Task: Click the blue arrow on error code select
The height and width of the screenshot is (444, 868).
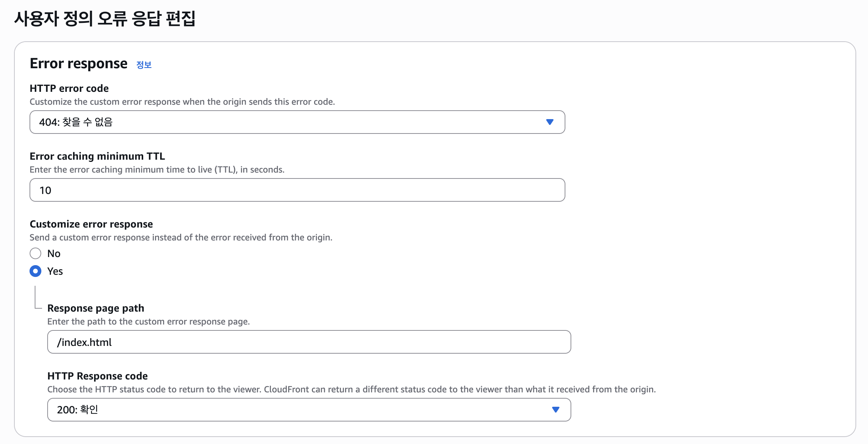Action: tap(550, 122)
